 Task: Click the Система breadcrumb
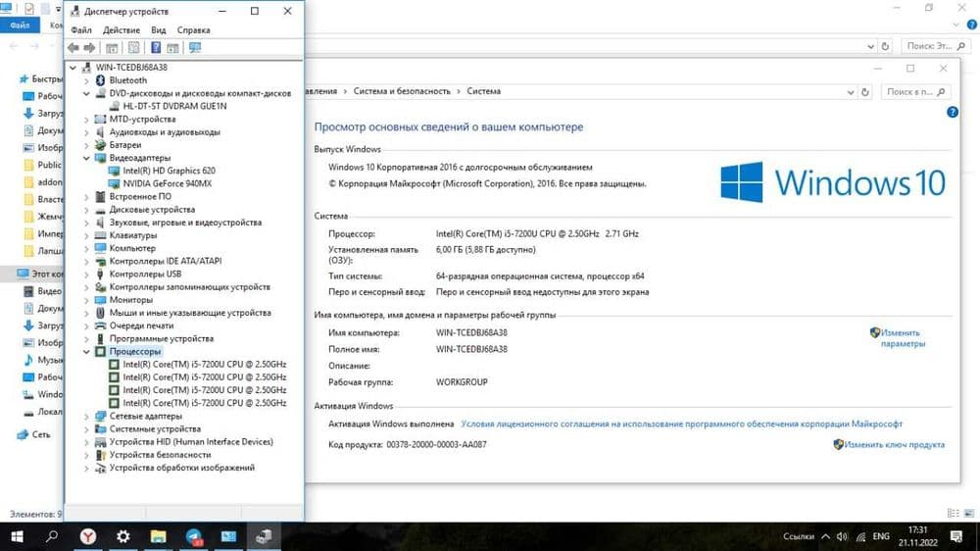click(x=484, y=91)
